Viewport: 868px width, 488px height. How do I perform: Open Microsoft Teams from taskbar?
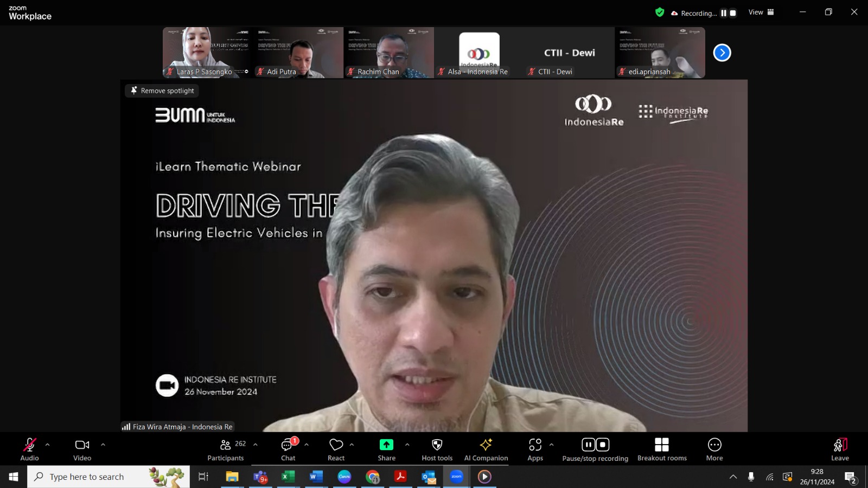(x=260, y=477)
